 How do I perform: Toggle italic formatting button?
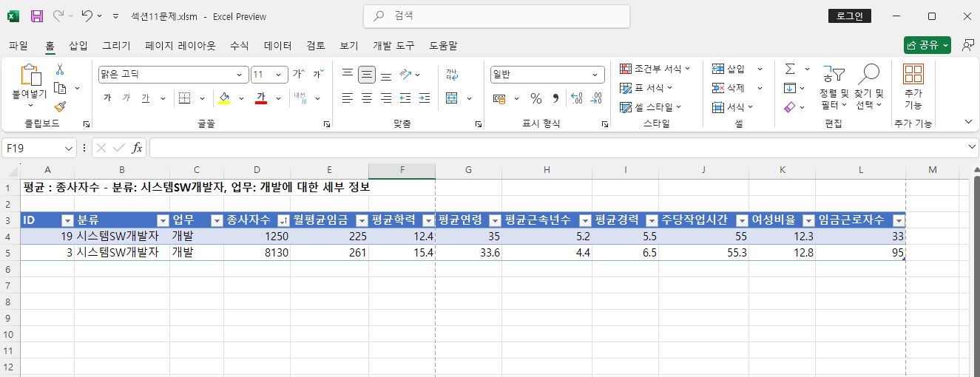click(x=126, y=98)
